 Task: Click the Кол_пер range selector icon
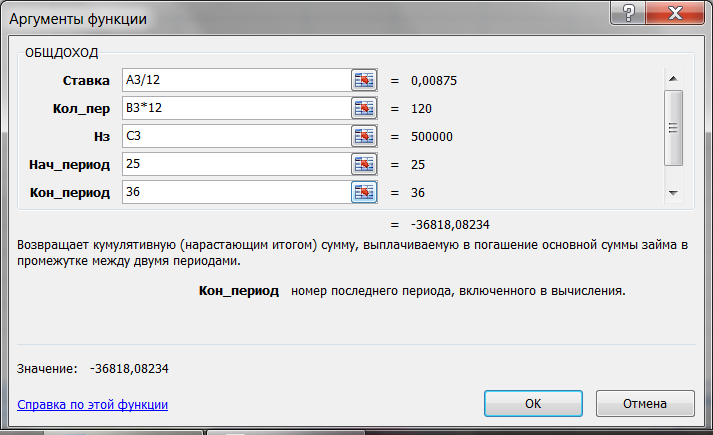pos(364,109)
